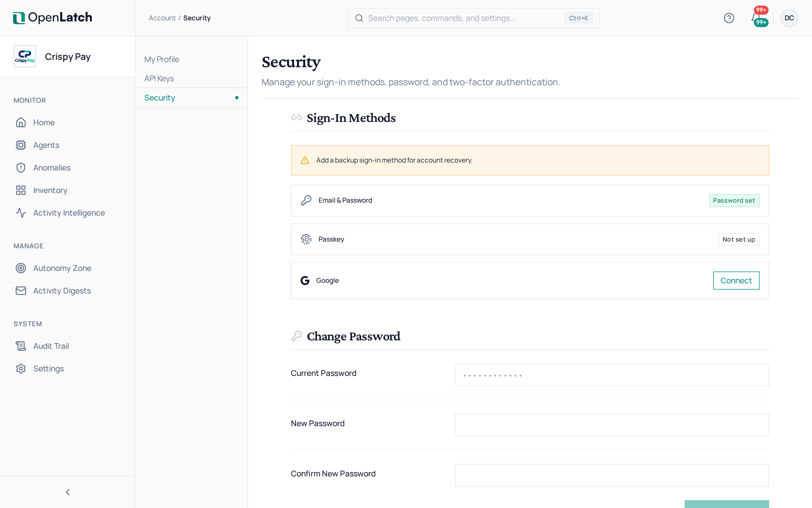Click the search magnifier icon
812x508 pixels.
[359, 18]
